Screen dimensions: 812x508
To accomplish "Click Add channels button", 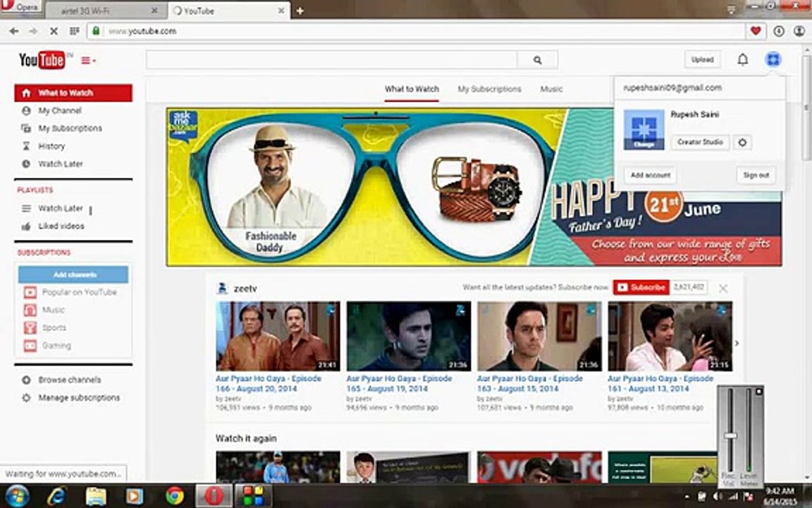I will click(73, 274).
